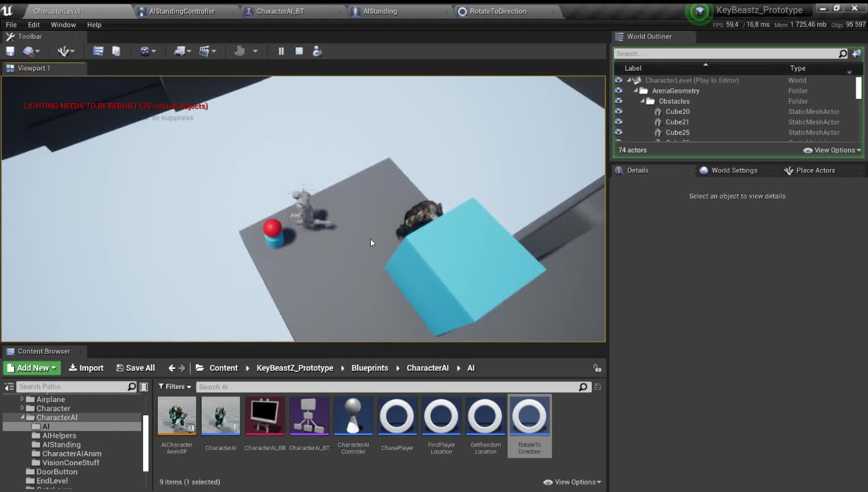The width and height of the screenshot is (868, 492).
Task: Click the collections list icon beside Search Paths
Action: [x=144, y=387]
